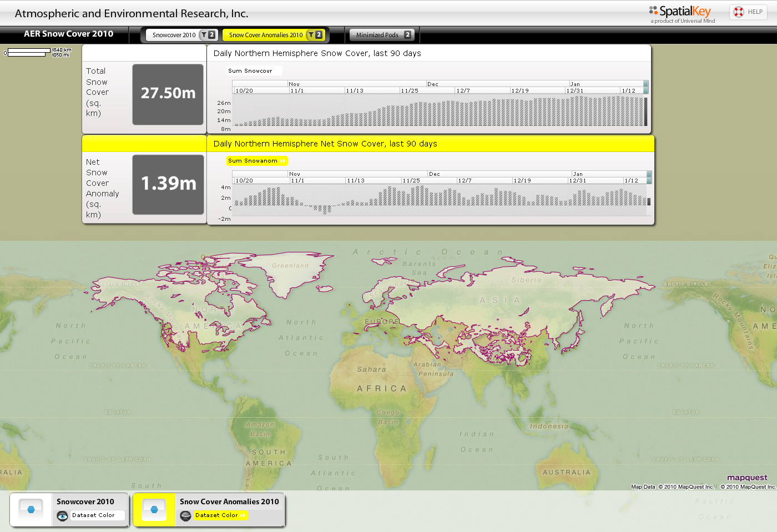This screenshot has height=532, width=777.
Task: Click Snow Cover Anomalies hexagon layer icon
Action: click(x=154, y=509)
